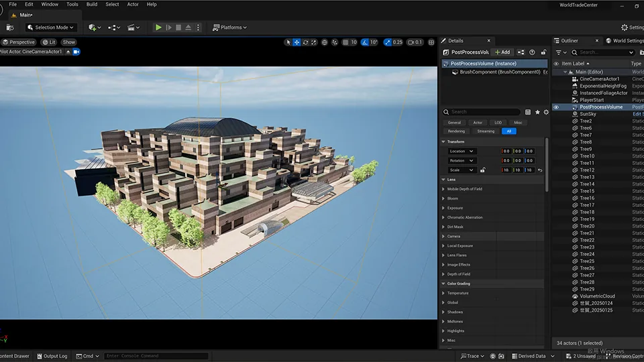
Task: Click the Stop simulation button
Action: click(178, 27)
